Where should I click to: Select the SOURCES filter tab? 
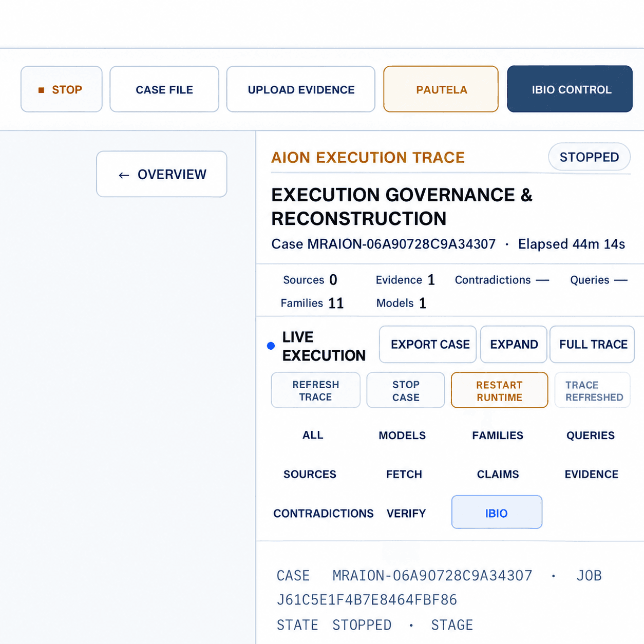coord(310,474)
